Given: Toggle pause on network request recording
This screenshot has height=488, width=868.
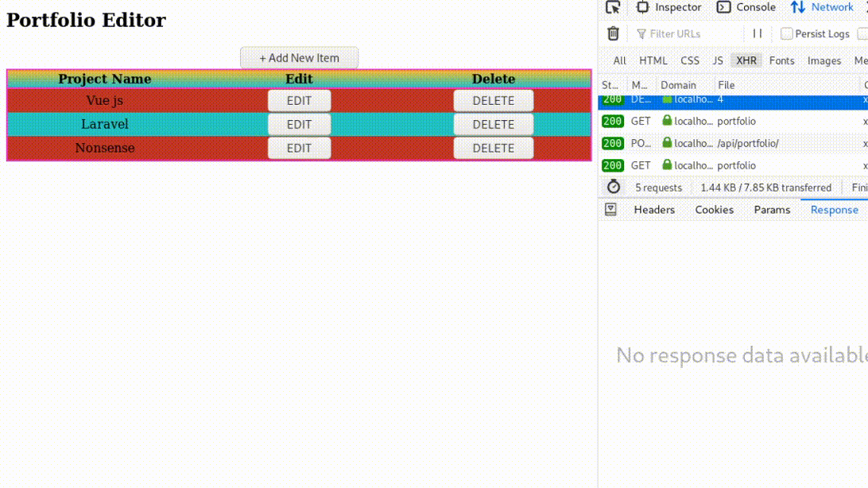Looking at the screenshot, I should coord(757,33).
